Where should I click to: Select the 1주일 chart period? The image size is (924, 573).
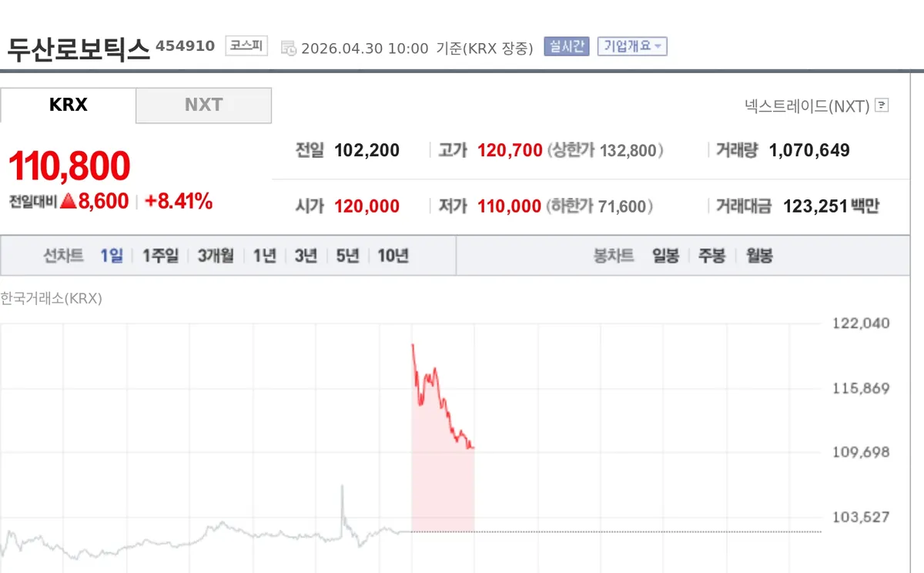(159, 256)
